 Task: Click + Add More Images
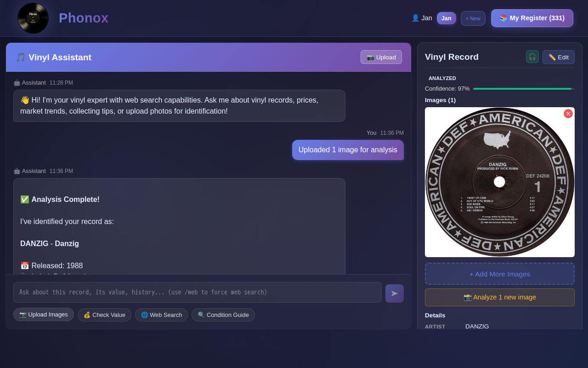coord(499,274)
